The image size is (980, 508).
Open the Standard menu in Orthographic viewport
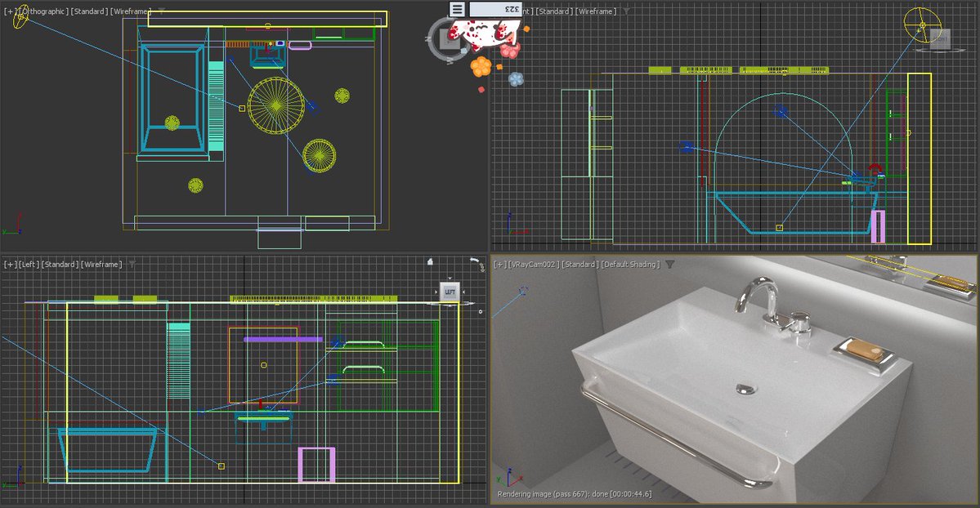[x=89, y=11]
